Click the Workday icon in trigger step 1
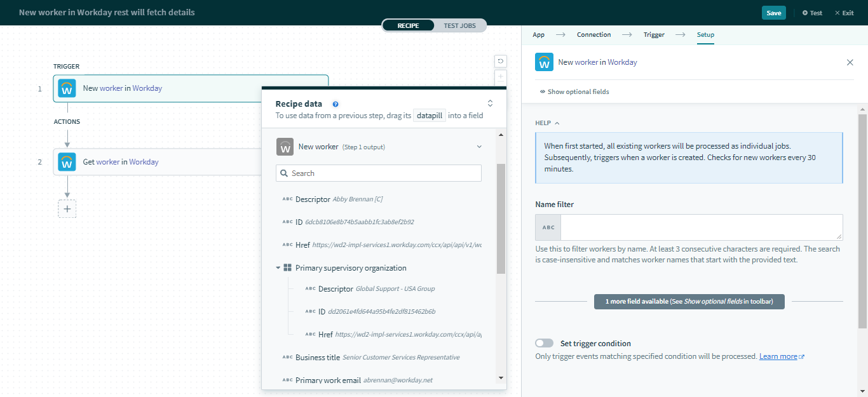Viewport: 868px width, 397px height. point(67,88)
